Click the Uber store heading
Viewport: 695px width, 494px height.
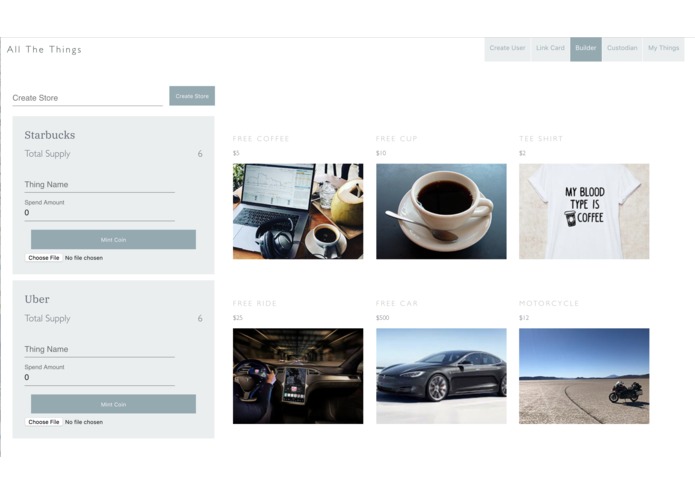coord(37,300)
